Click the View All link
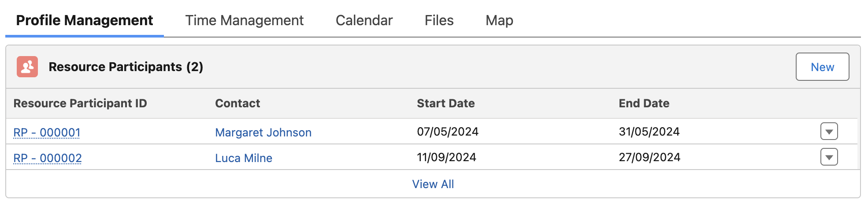The image size is (868, 204). (x=433, y=184)
